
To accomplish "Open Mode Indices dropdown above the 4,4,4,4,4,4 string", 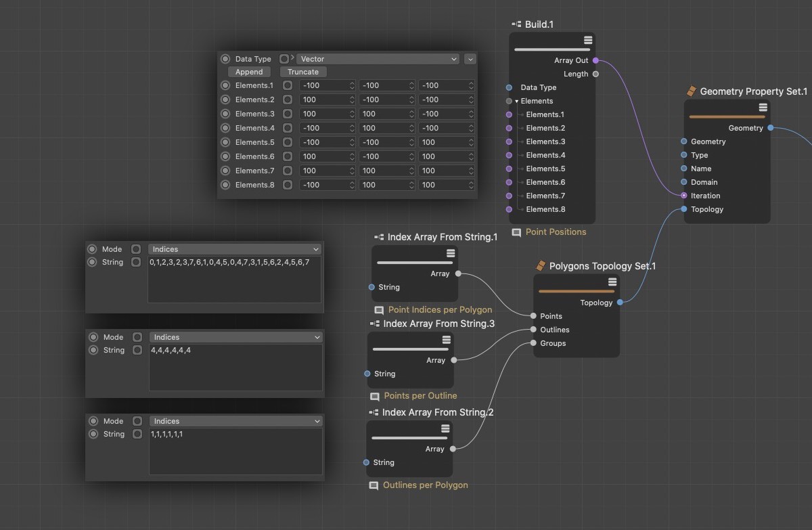I will click(x=235, y=337).
